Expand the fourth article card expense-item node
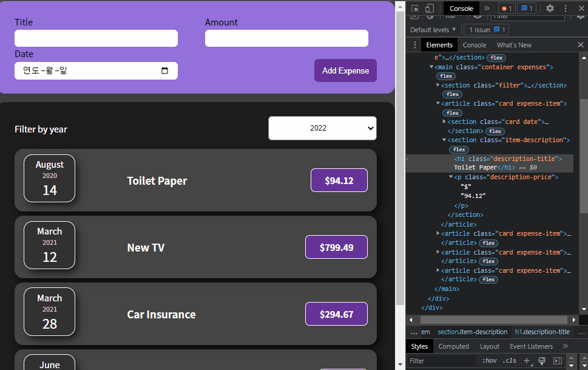Screen dimensions: 588x370 pyautogui.click(x=438, y=270)
